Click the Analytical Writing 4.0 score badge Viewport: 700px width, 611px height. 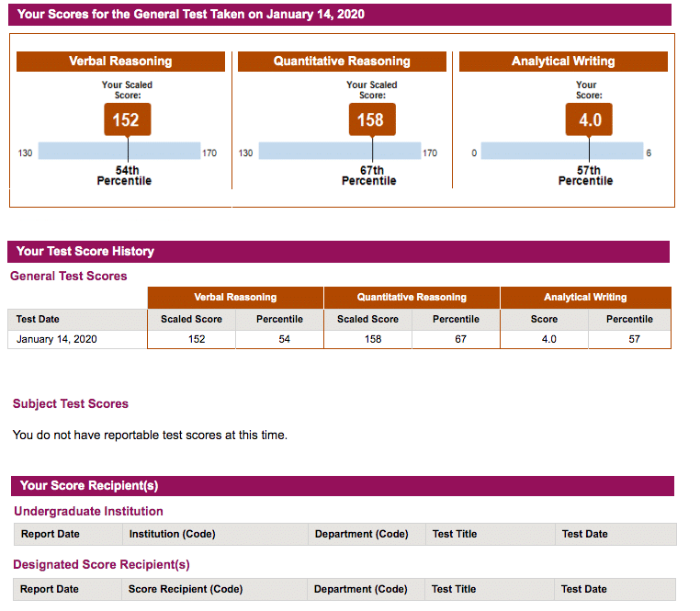point(589,119)
